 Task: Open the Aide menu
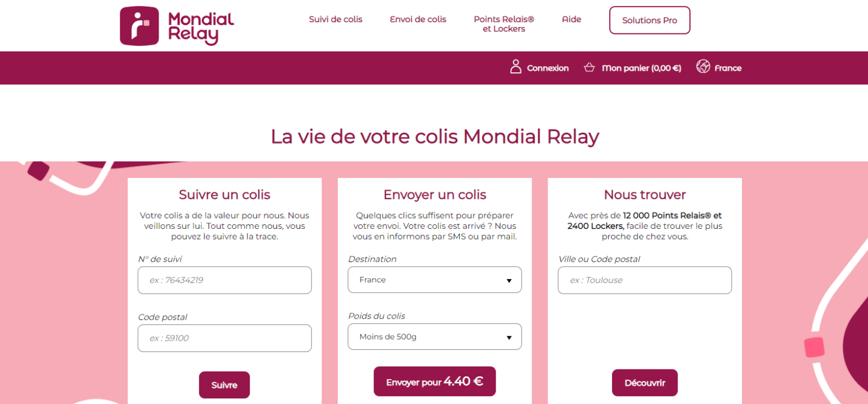tap(571, 19)
